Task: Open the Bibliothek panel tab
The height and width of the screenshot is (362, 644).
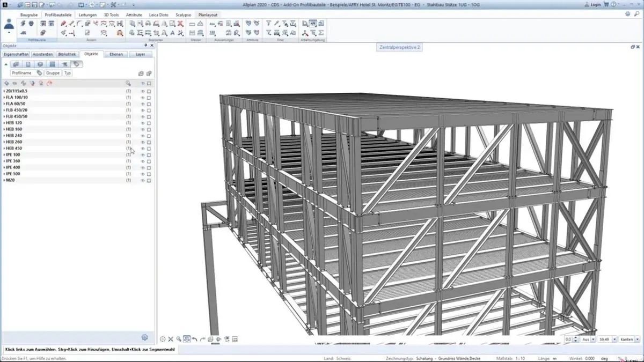Action: coord(67,54)
